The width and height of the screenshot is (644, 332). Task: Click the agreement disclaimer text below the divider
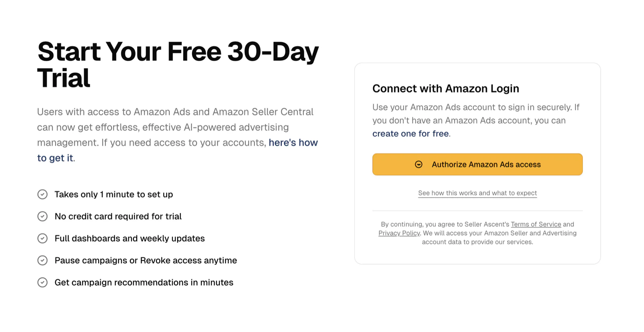(477, 233)
